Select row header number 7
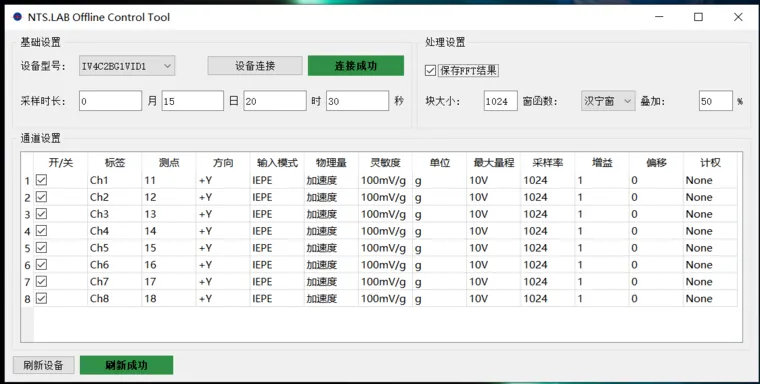The width and height of the screenshot is (760, 384). click(27, 282)
